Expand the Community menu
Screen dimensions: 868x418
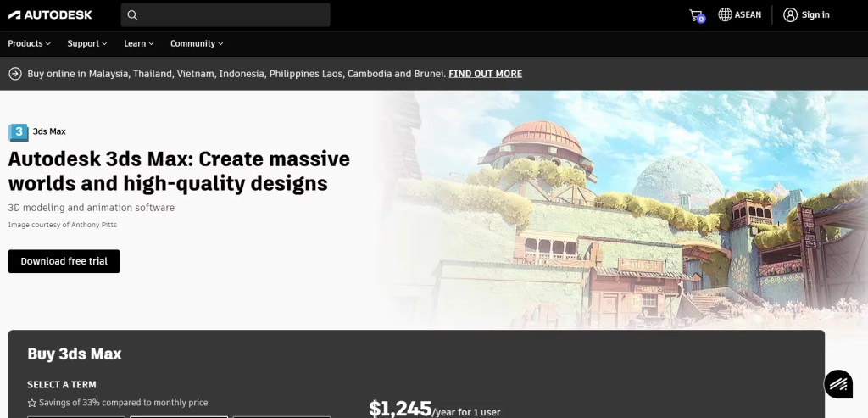click(x=197, y=43)
